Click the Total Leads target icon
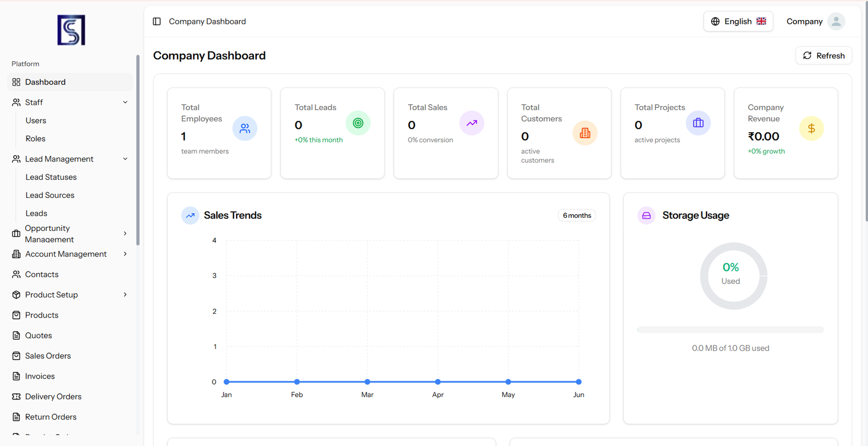Viewport: 868px width, 446px height. click(x=358, y=123)
